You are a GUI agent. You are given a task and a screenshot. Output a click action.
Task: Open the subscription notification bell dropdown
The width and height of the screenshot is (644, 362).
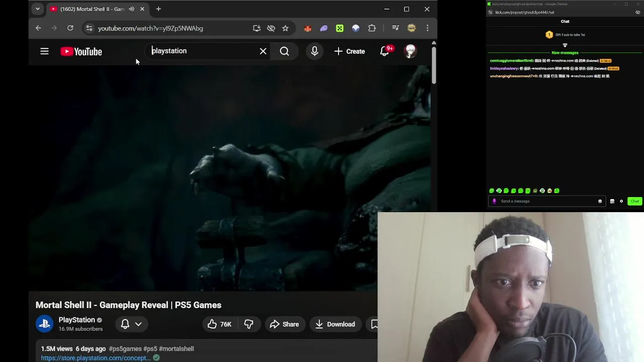pos(131,324)
